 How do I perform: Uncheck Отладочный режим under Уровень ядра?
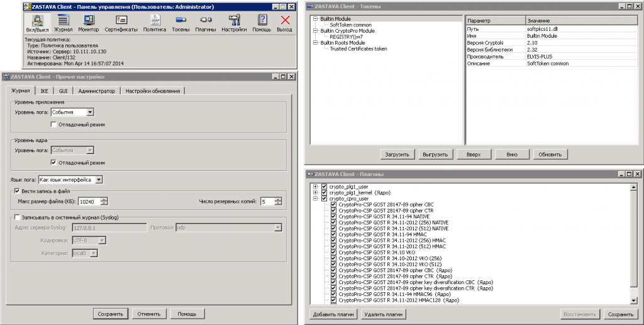[x=53, y=162]
